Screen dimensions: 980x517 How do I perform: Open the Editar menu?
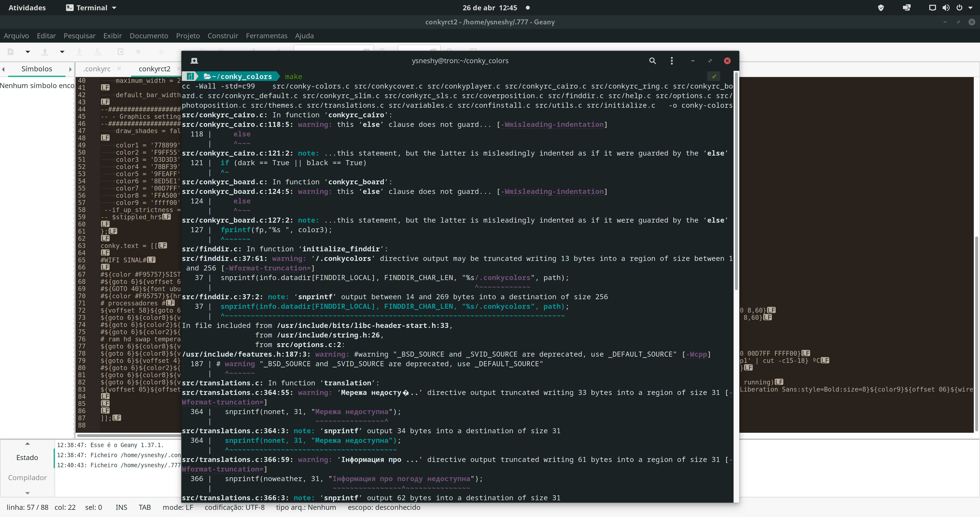[x=46, y=36]
